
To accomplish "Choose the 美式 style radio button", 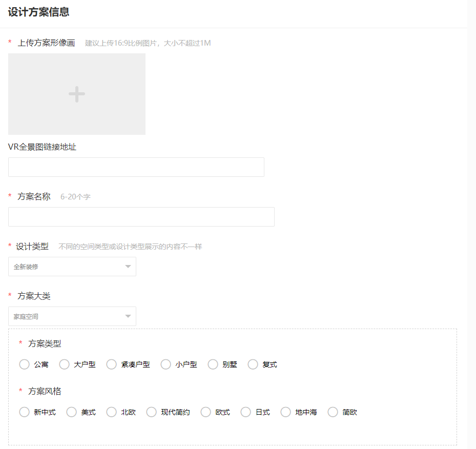I will click(x=72, y=412).
